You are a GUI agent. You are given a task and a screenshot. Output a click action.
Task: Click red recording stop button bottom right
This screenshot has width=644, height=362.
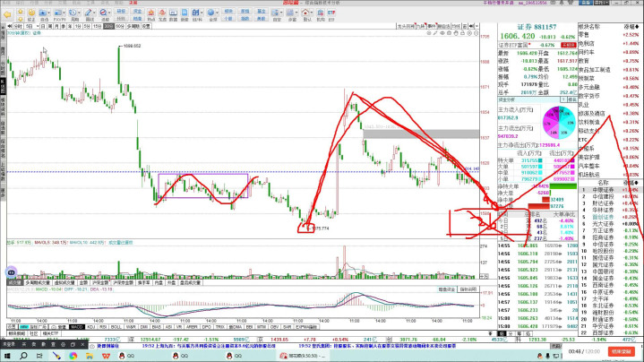(x=621, y=352)
